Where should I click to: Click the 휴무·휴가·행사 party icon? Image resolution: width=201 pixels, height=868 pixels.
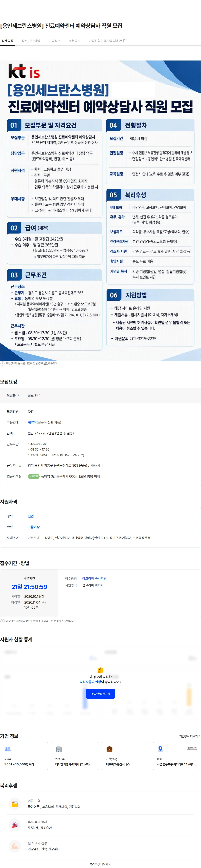(x=15, y=825)
